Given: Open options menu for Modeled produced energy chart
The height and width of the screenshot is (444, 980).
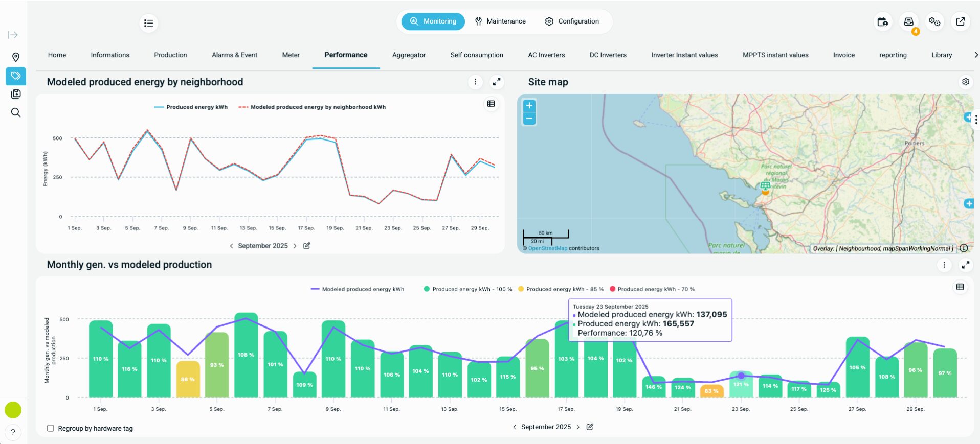Looking at the screenshot, I should pyautogui.click(x=475, y=82).
